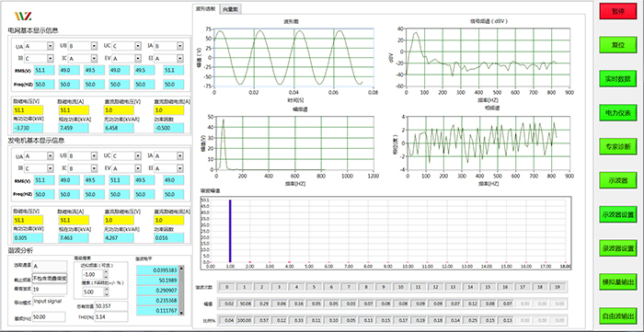Click the grid reactive power value 6.458
The height and width of the screenshot is (332, 644).
[119, 128]
